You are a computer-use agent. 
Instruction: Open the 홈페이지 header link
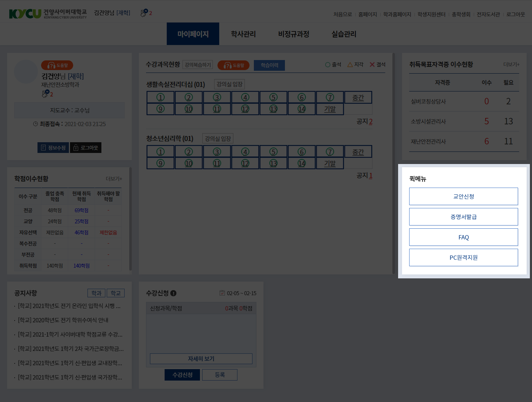(367, 14)
